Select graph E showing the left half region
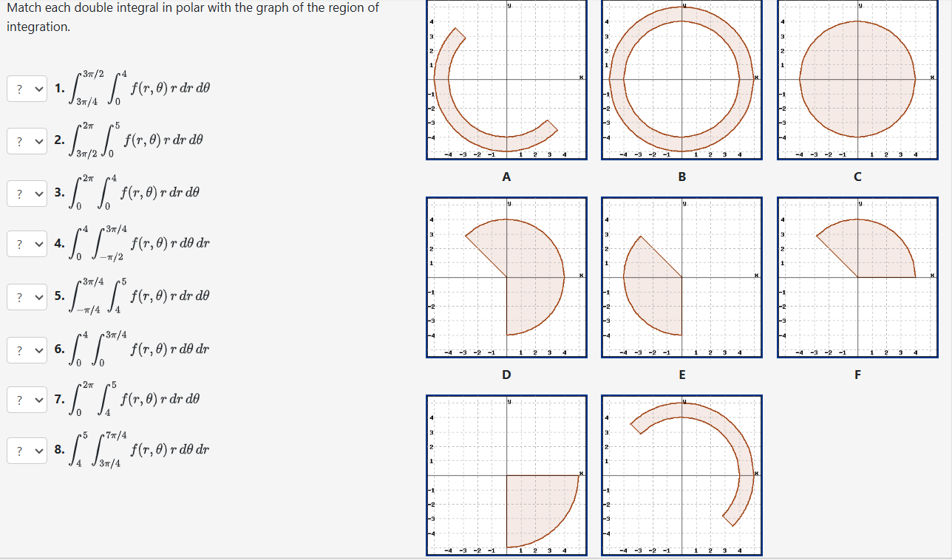The image size is (952, 560). pyautogui.click(x=681, y=277)
